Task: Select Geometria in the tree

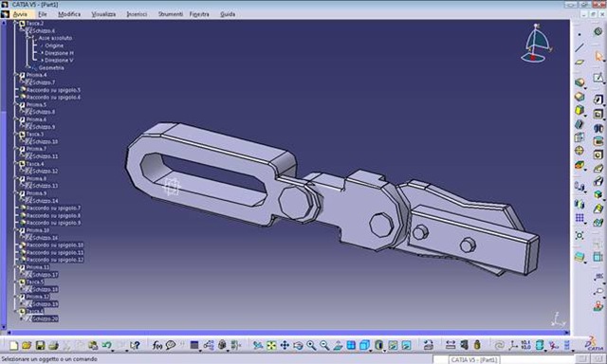Action: (51, 67)
